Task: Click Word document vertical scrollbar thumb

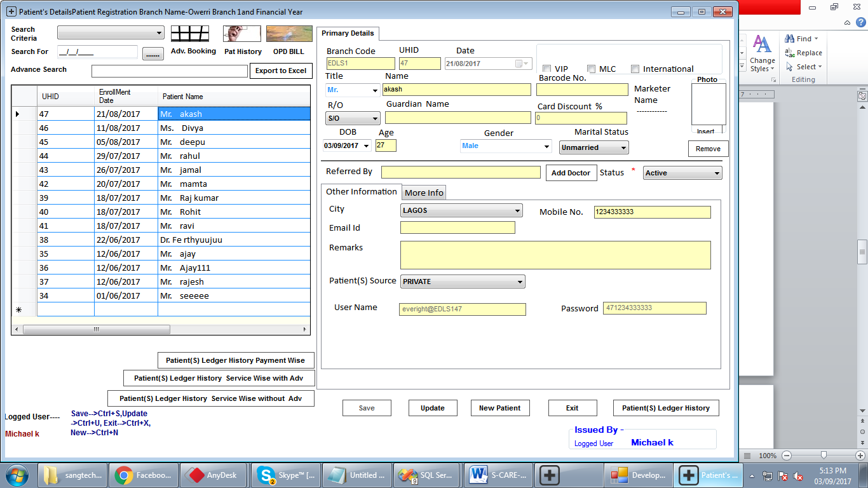Action: pyautogui.click(x=862, y=252)
